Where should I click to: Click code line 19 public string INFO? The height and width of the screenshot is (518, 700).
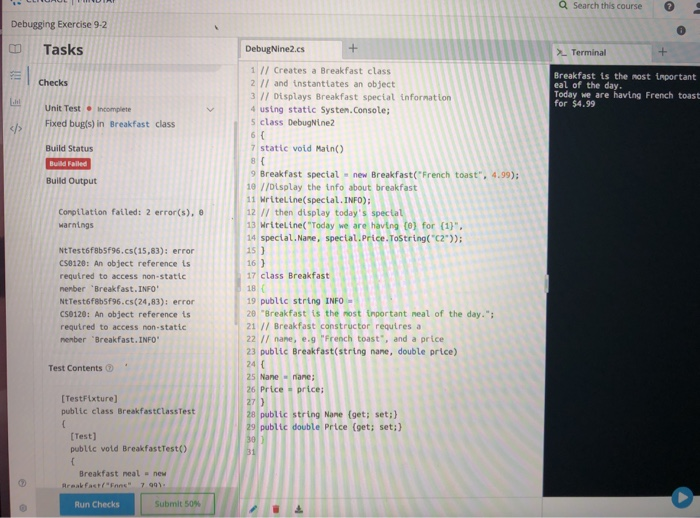point(306,301)
